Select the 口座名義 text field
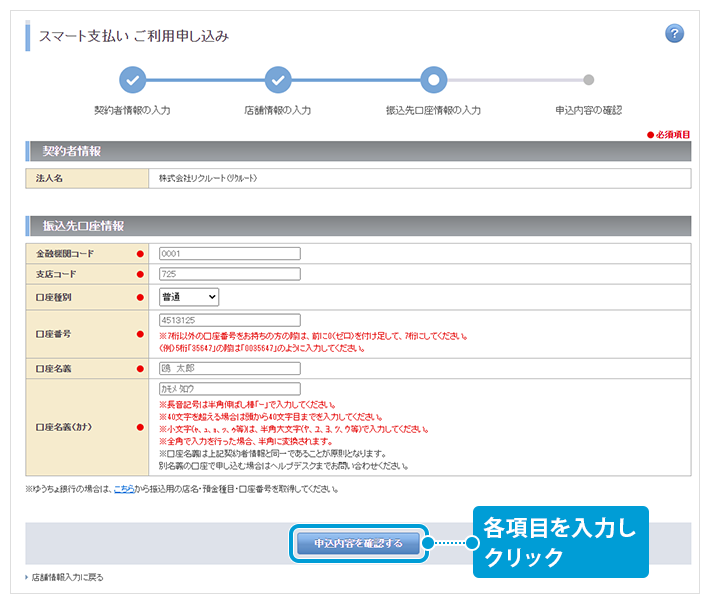Image resolution: width=710 pixels, height=604 pixels. click(x=229, y=368)
